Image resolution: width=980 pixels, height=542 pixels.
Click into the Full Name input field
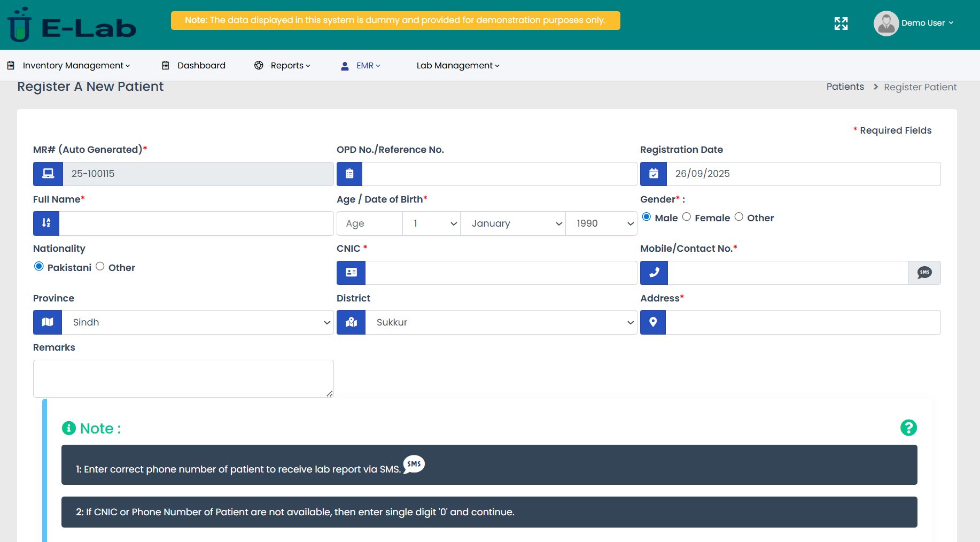pos(196,223)
